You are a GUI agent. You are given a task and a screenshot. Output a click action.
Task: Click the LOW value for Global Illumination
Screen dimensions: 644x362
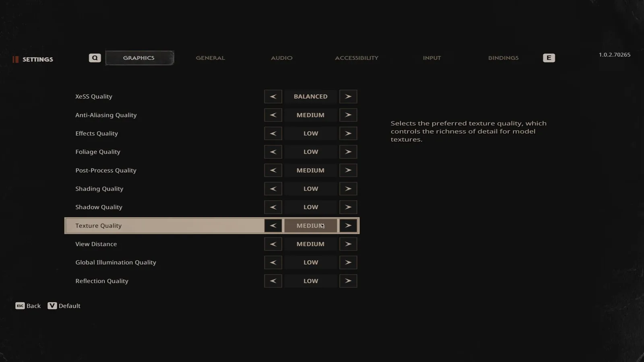311,263
